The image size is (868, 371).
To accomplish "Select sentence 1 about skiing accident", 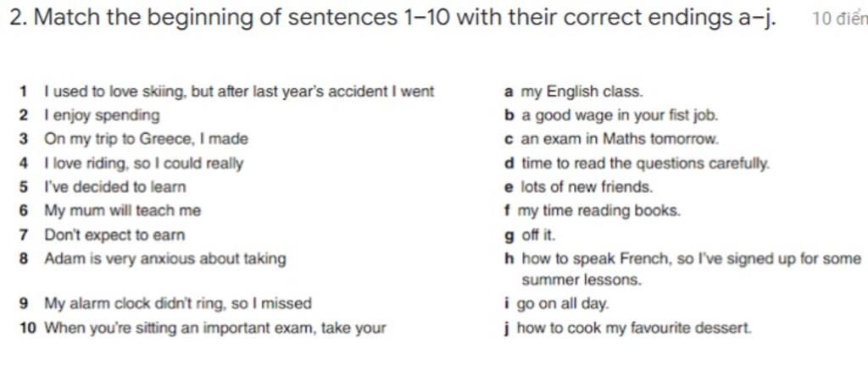I will pyautogui.click(x=226, y=91).
